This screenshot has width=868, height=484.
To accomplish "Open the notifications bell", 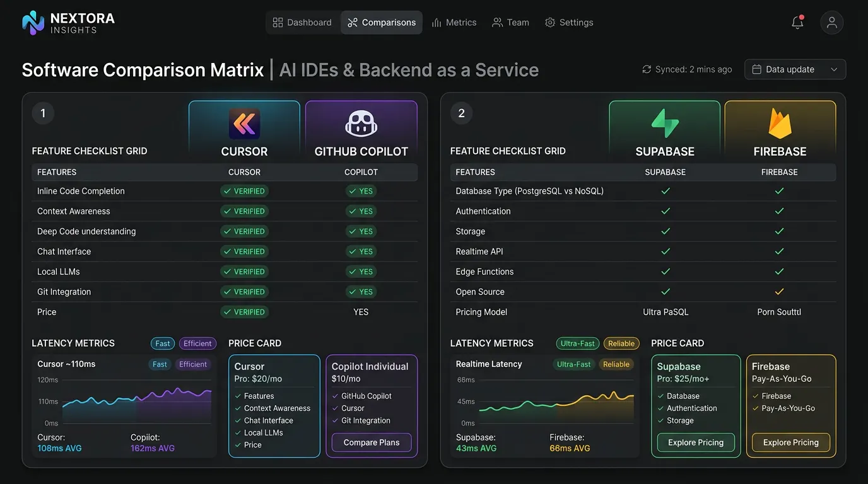I will pos(797,22).
